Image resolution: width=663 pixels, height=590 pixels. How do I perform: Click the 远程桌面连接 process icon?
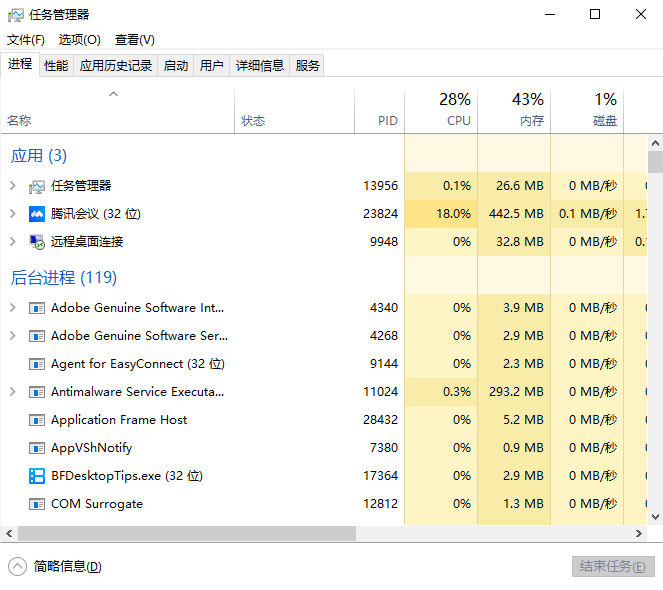tap(37, 242)
